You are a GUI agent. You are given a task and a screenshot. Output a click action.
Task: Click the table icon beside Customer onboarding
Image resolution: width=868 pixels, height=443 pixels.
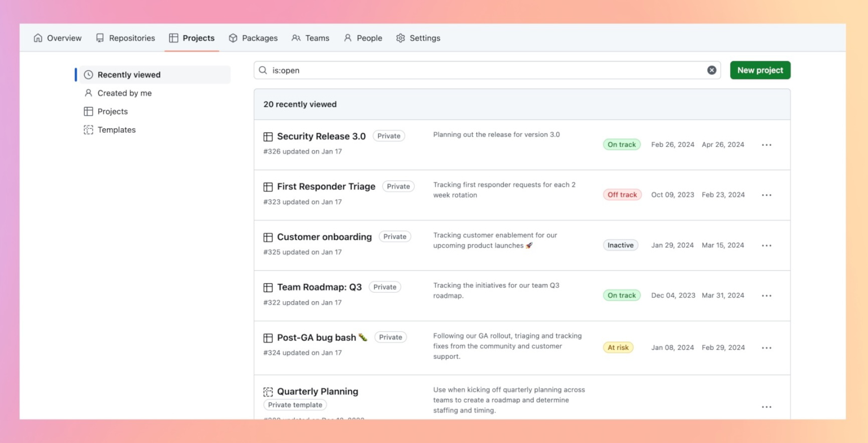(268, 237)
